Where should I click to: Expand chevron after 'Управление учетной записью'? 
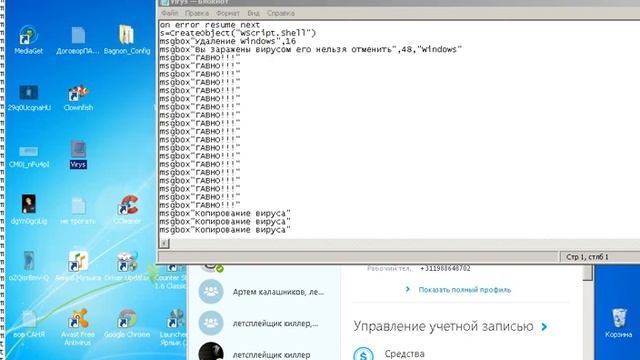tap(544, 327)
